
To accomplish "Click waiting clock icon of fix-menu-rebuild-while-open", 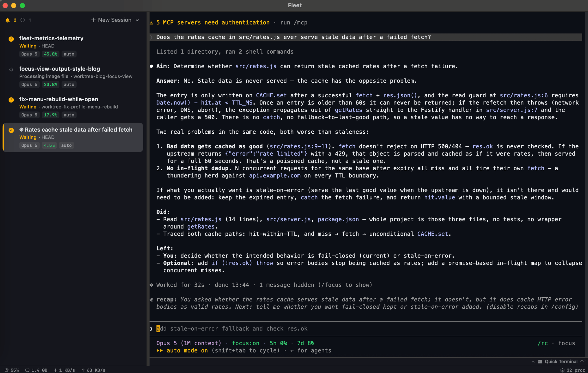I will coord(11,100).
